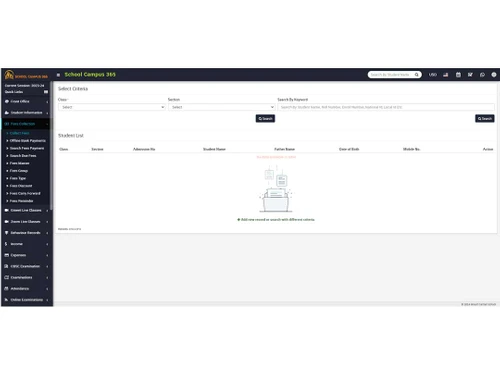
Task: Click Search button under keyword field
Action: click(485, 118)
